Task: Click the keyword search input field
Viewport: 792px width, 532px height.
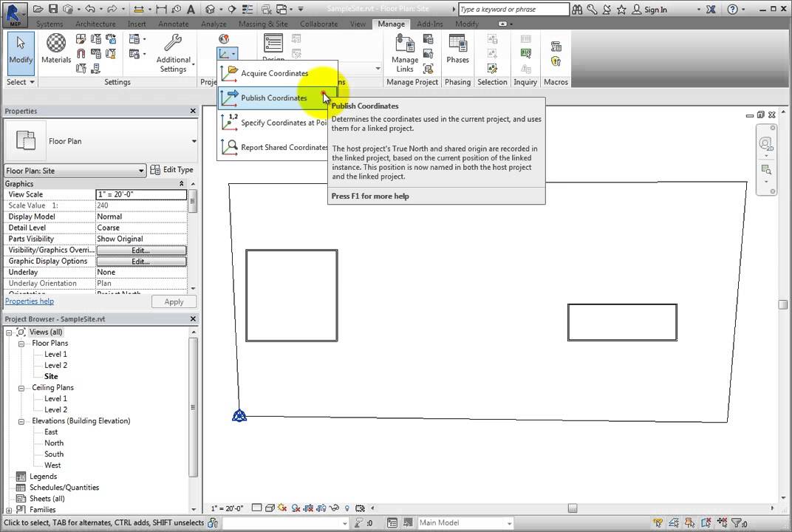Action: [x=513, y=9]
